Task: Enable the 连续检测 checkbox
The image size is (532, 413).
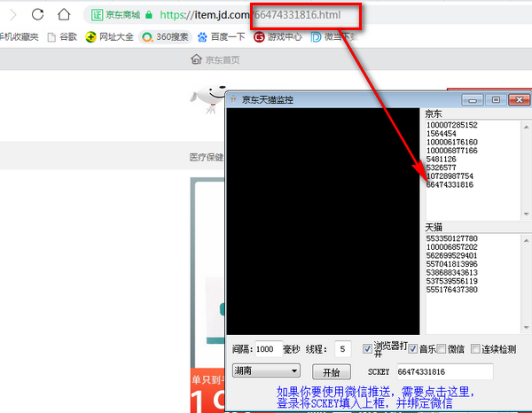Action: tap(475, 349)
